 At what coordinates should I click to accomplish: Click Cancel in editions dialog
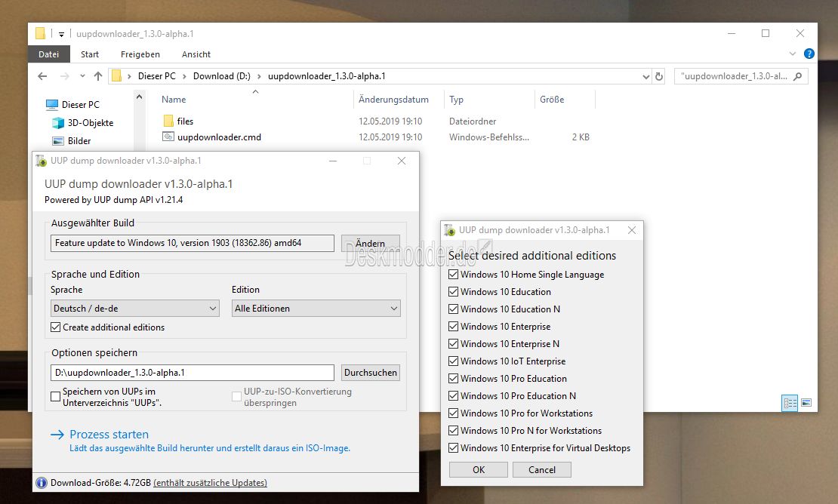coord(542,470)
